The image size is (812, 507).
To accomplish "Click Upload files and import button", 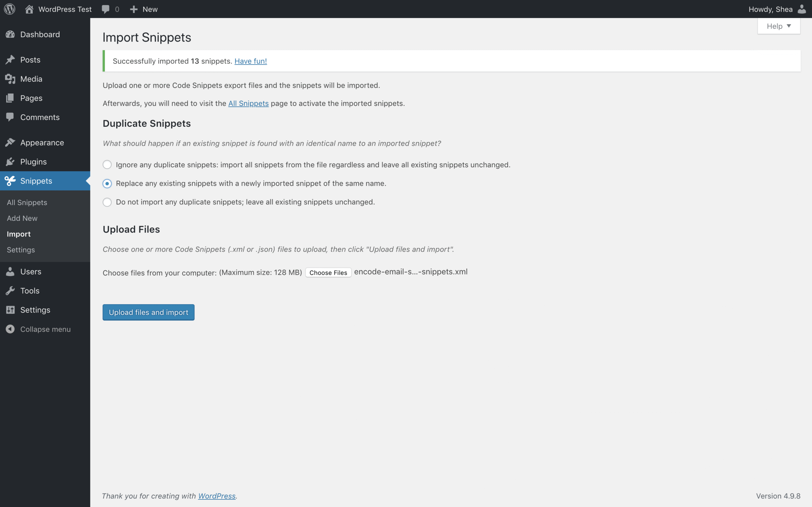I will [x=148, y=312].
